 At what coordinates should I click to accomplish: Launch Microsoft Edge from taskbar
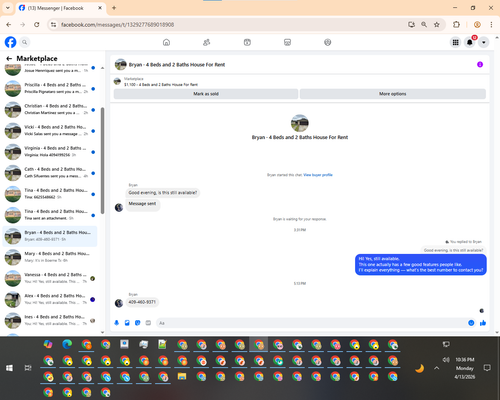click(67, 344)
